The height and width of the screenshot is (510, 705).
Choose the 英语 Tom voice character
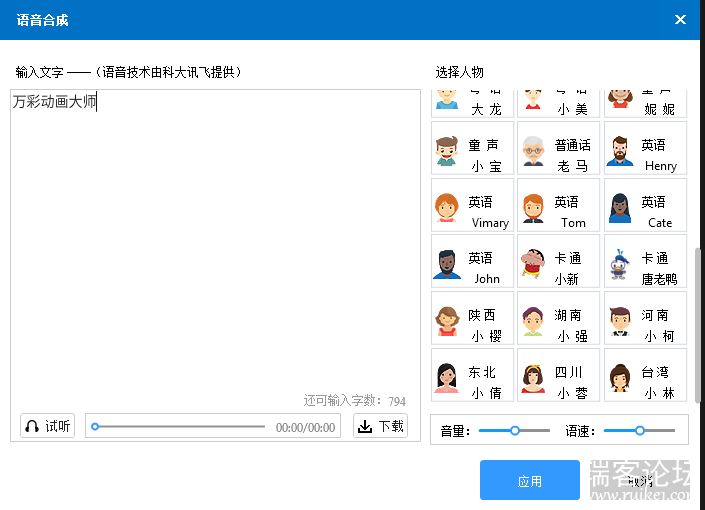558,205
